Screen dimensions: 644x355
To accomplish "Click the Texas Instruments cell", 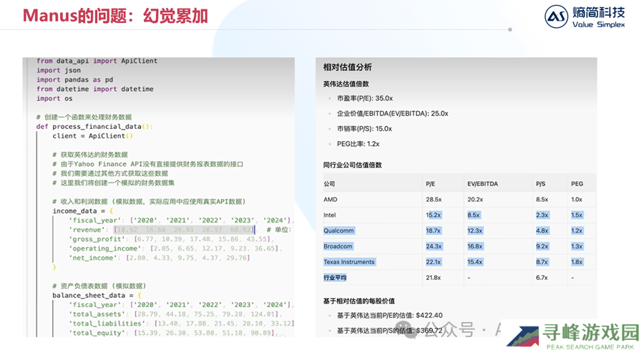I will (x=349, y=262).
